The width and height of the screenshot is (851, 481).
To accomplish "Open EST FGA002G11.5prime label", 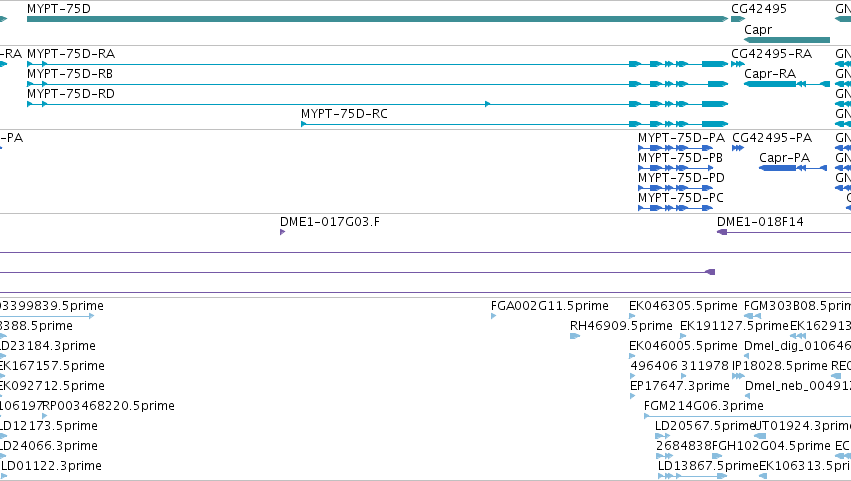I will pos(549,306).
